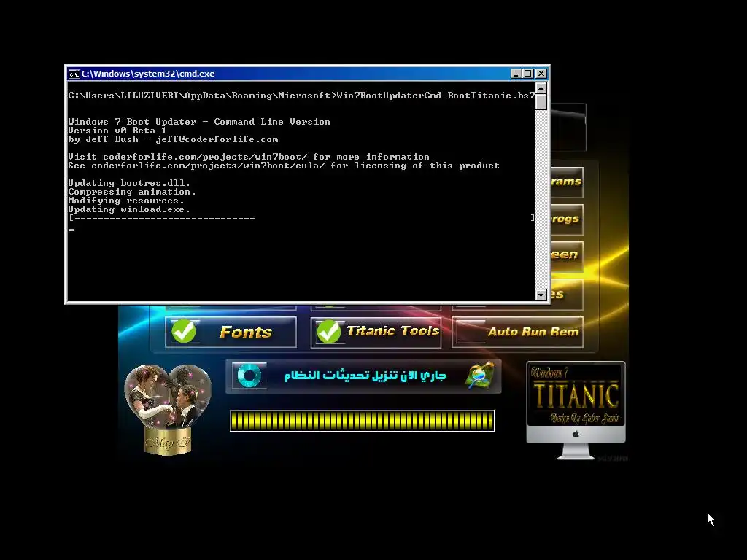Viewport: 747px width, 560px height.
Task: Click the EULA licensing information line
Action: pos(284,166)
